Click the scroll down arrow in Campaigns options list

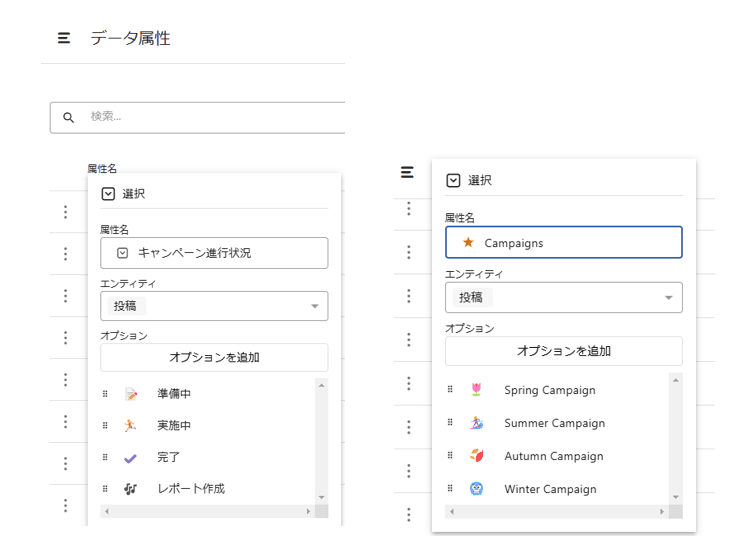pyautogui.click(x=676, y=497)
